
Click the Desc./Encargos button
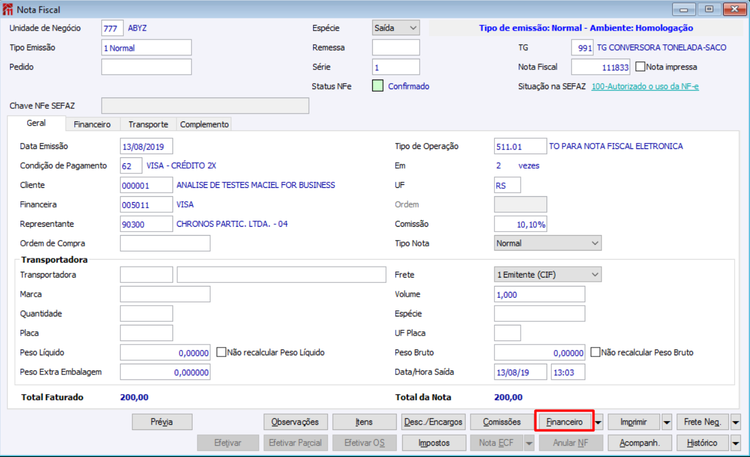coord(433,422)
